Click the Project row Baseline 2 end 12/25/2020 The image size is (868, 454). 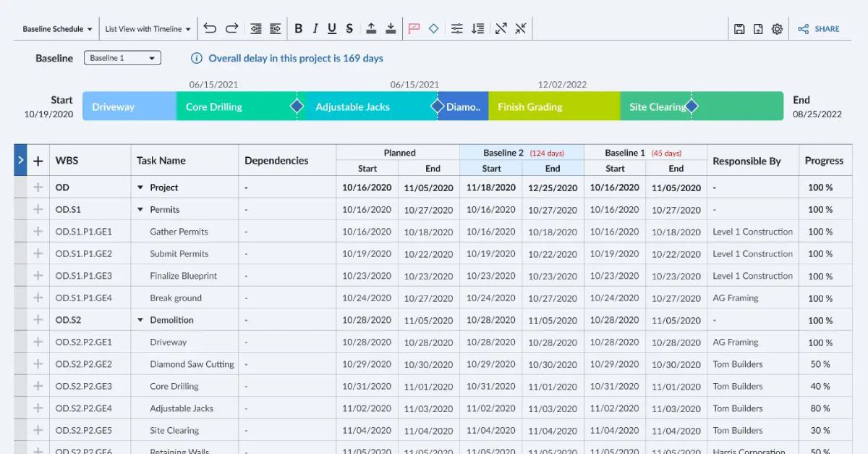coord(553,188)
